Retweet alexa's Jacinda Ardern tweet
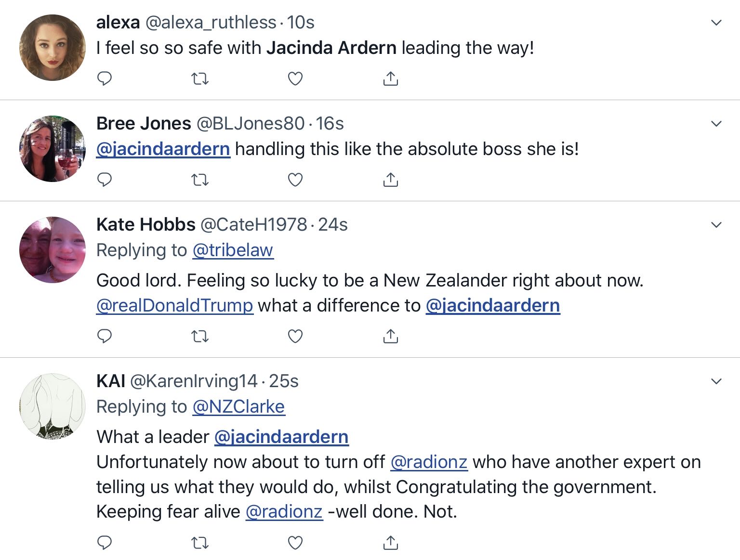Image resolution: width=740 pixels, height=560 pixels. (200, 78)
